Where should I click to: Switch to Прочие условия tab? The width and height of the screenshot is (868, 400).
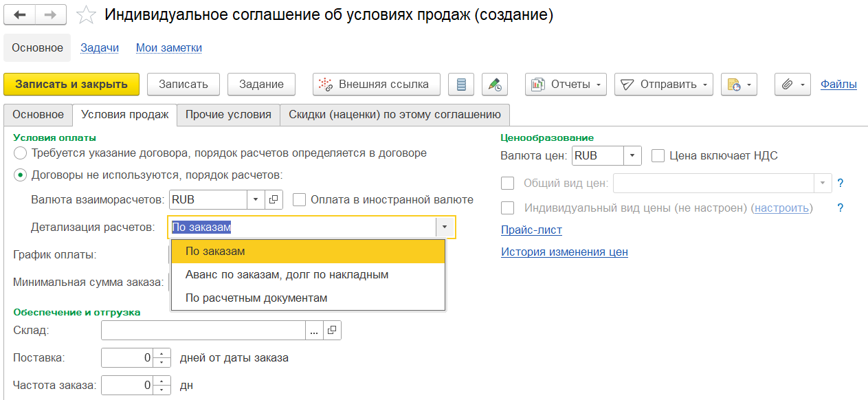(228, 115)
